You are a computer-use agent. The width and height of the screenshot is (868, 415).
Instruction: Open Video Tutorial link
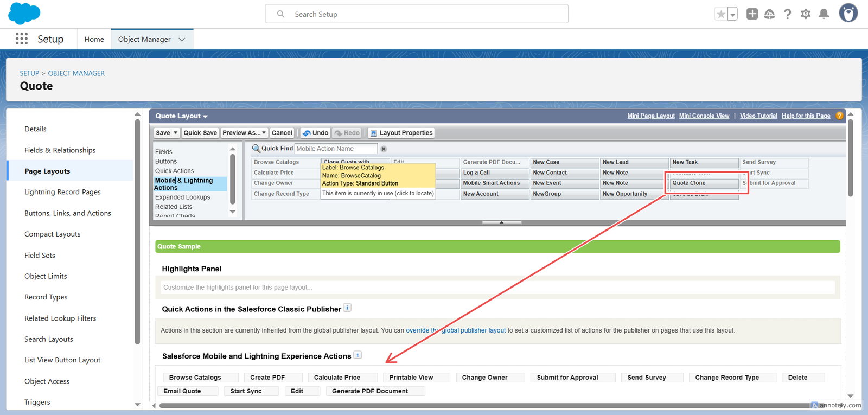758,116
